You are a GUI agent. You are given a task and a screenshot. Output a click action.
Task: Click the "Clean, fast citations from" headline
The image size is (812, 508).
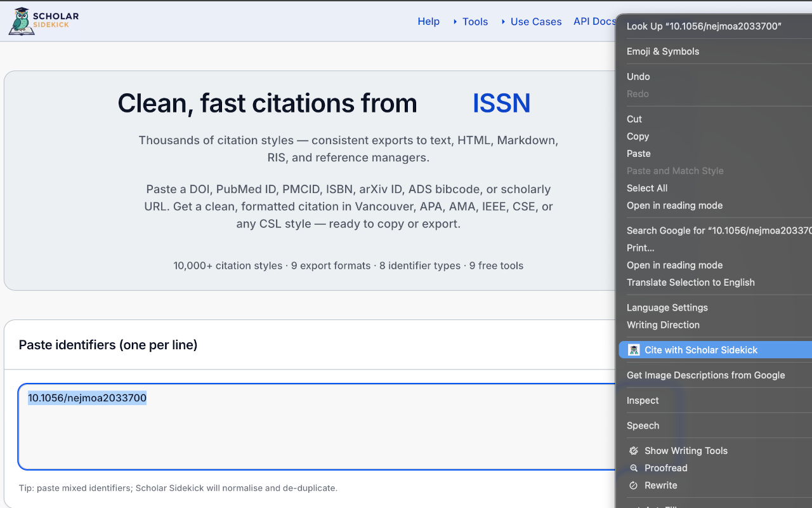[267, 103]
